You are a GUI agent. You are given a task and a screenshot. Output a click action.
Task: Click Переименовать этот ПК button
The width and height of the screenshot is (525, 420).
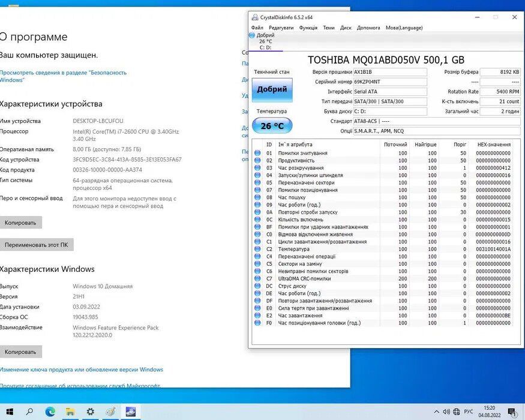point(36,245)
